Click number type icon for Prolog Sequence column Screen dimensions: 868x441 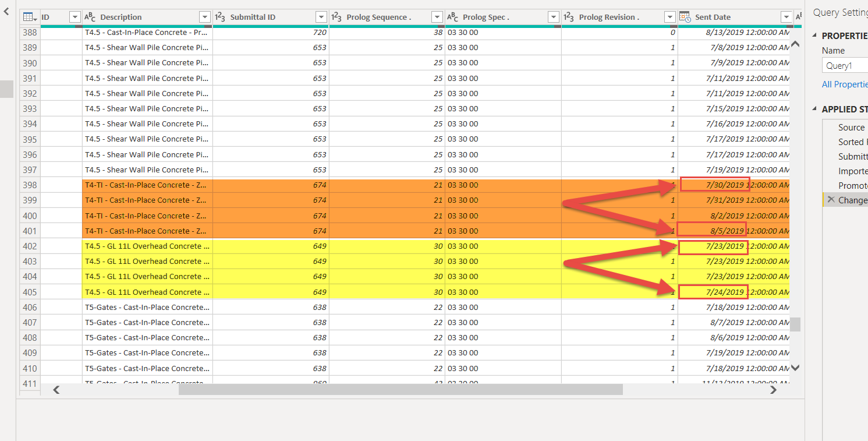(x=336, y=17)
